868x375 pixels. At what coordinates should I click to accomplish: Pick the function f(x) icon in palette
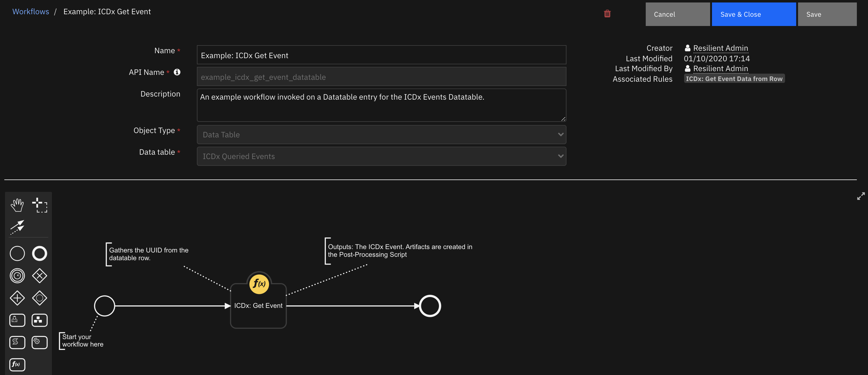(x=17, y=364)
